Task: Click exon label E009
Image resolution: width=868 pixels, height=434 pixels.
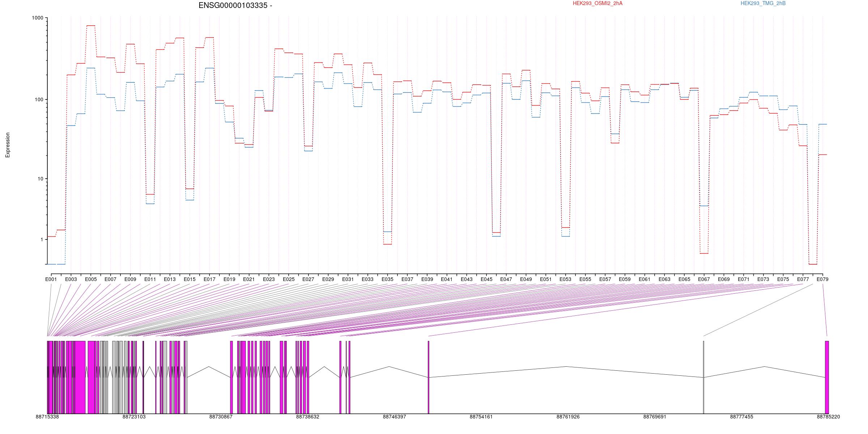Action: (130, 279)
